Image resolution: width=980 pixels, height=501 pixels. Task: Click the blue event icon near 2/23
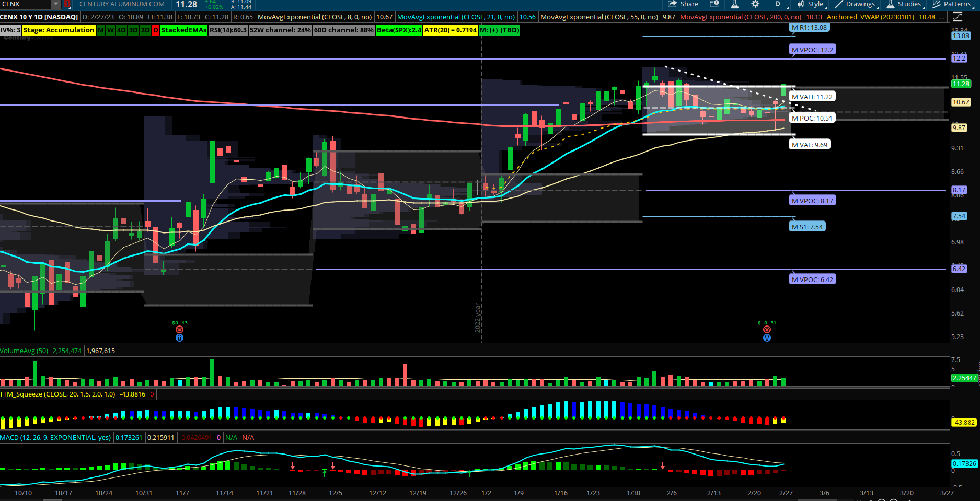767,338
